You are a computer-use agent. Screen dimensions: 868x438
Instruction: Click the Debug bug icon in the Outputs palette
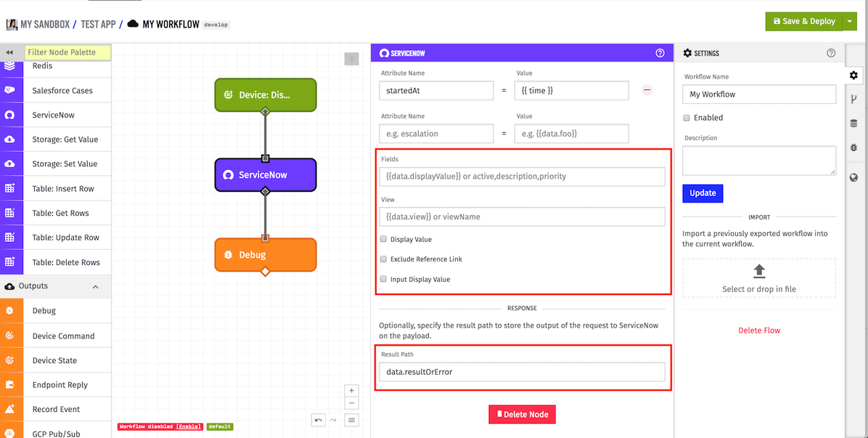[x=9, y=311]
